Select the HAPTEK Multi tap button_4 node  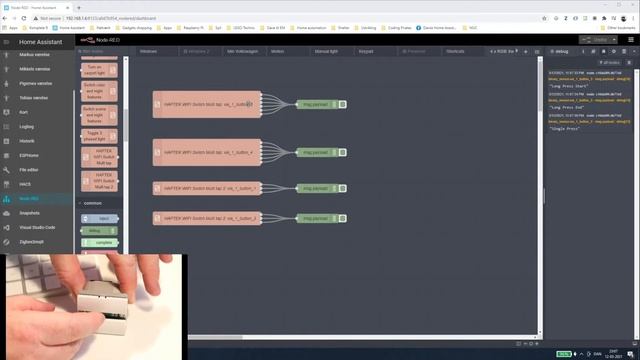pos(207,152)
